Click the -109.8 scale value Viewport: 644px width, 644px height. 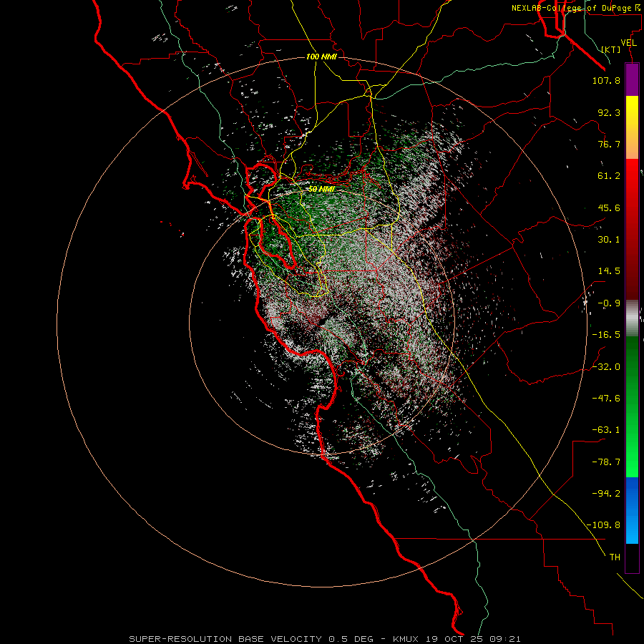(603, 525)
